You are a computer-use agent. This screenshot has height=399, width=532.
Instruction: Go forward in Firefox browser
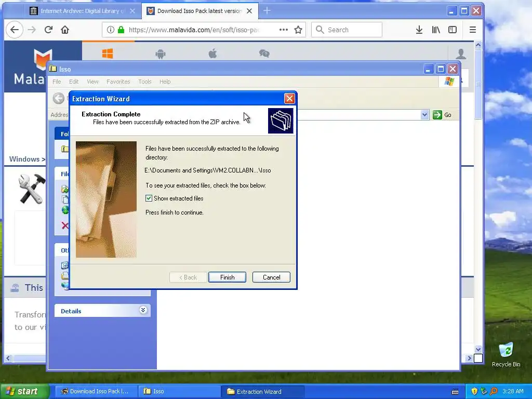click(x=32, y=30)
